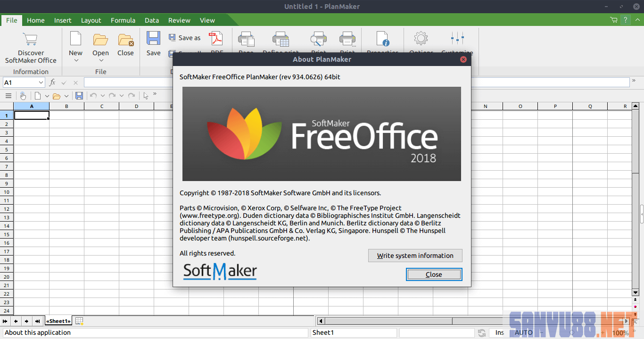
Task: Click the ribbon Close document icon
Action: coord(126,40)
